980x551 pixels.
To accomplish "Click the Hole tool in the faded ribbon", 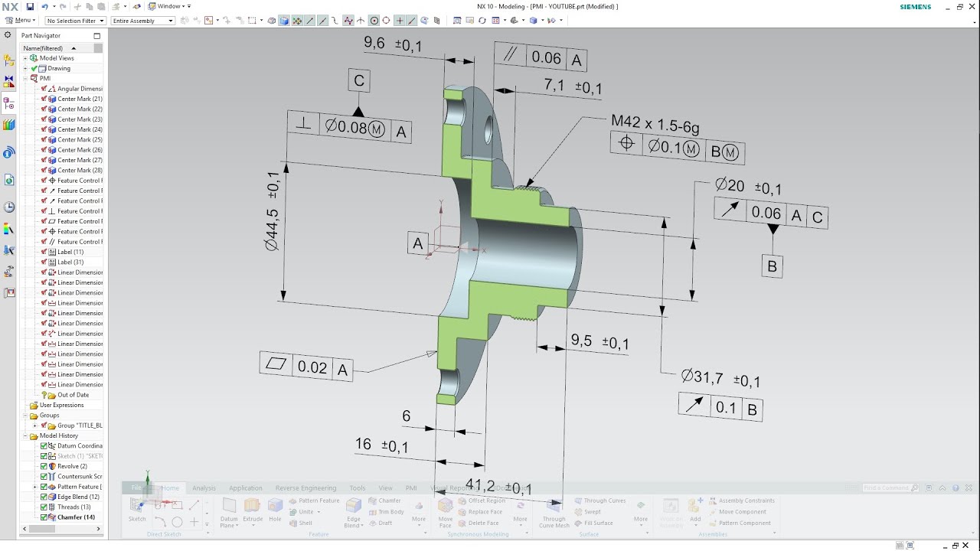I will tap(275, 509).
